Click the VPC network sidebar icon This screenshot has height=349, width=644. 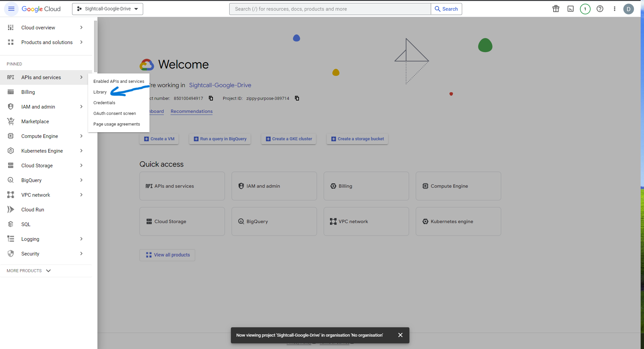tap(11, 195)
